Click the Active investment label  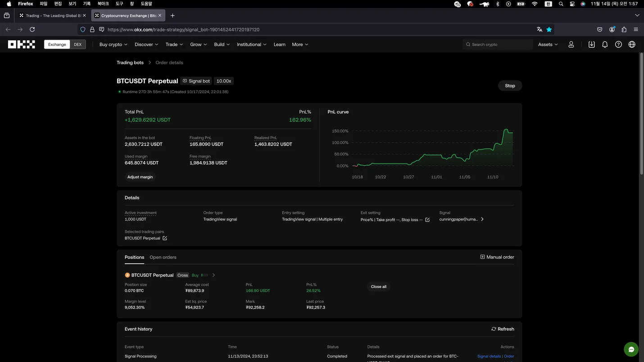141,213
